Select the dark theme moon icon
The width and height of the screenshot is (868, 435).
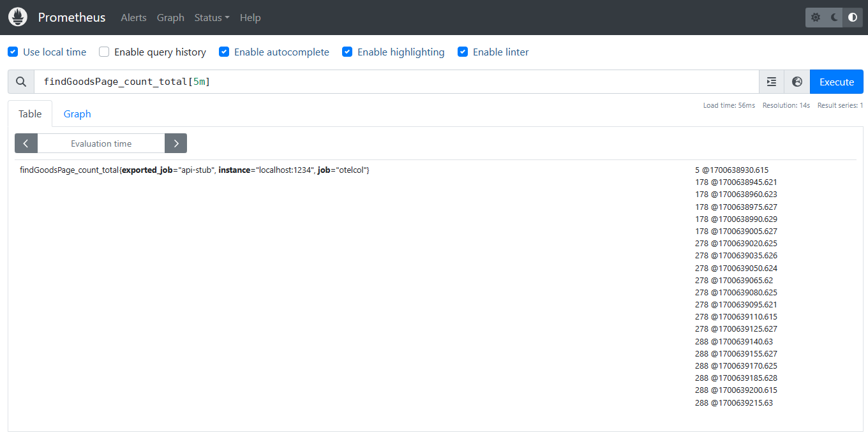[834, 17]
